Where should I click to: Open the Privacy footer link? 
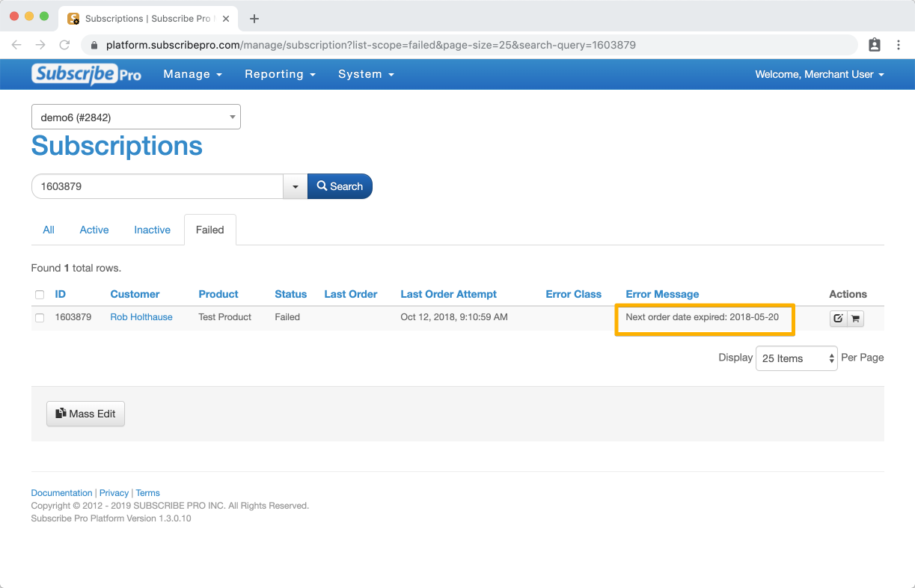(x=114, y=493)
